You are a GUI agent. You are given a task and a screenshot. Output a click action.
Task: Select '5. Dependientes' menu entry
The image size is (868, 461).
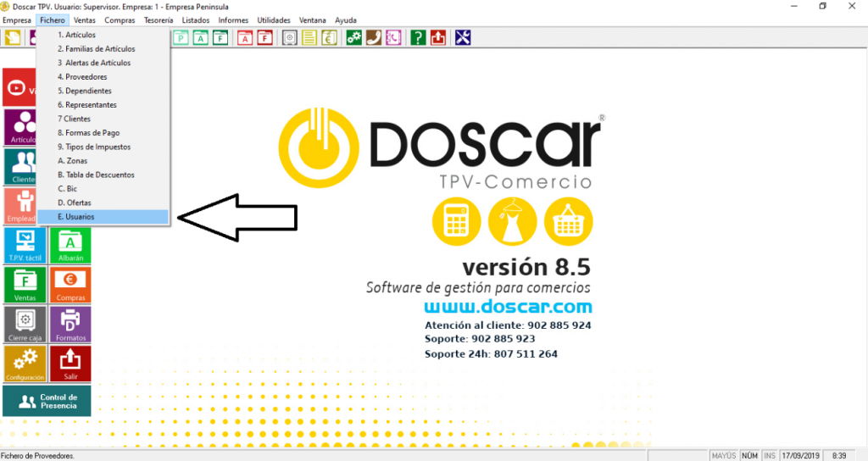(x=103, y=91)
